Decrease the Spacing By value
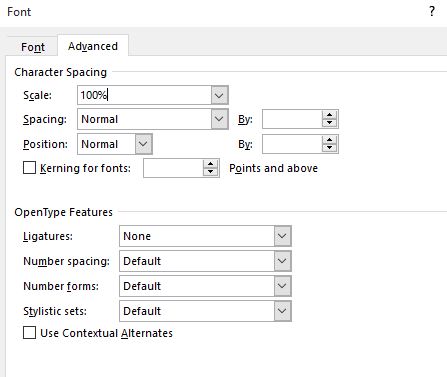The width and height of the screenshot is (447, 377). coord(330,123)
